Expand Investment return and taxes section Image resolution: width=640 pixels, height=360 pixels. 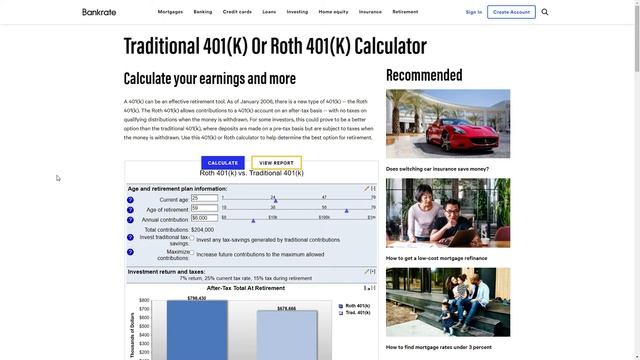[373, 271]
